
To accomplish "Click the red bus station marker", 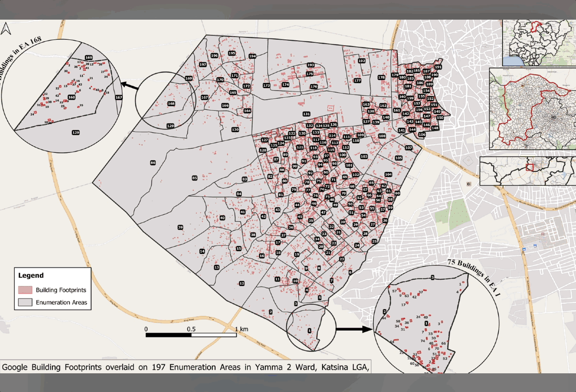I will [x=543, y=234].
